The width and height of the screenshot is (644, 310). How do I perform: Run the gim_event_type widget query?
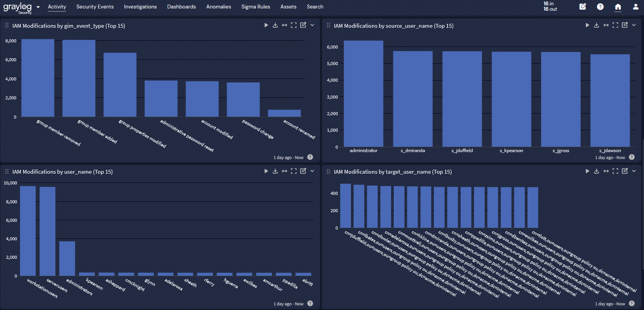tap(266, 25)
